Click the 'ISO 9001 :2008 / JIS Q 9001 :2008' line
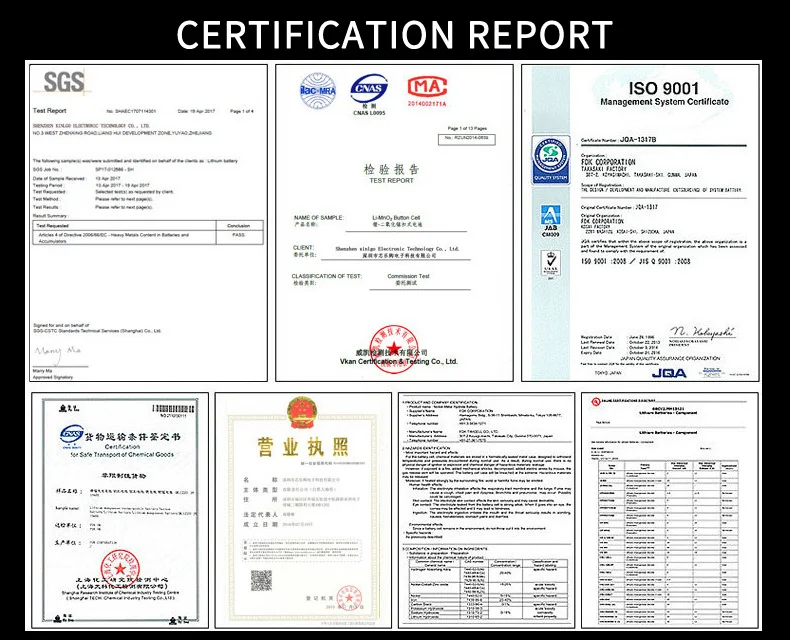Screen dimensions: 790x640 (x=635, y=262)
